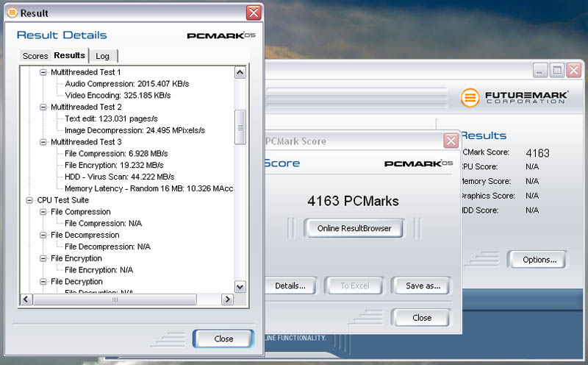The image size is (588, 365).
Task: Select 'File Compression: N/A' row
Action: coord(103,224)
